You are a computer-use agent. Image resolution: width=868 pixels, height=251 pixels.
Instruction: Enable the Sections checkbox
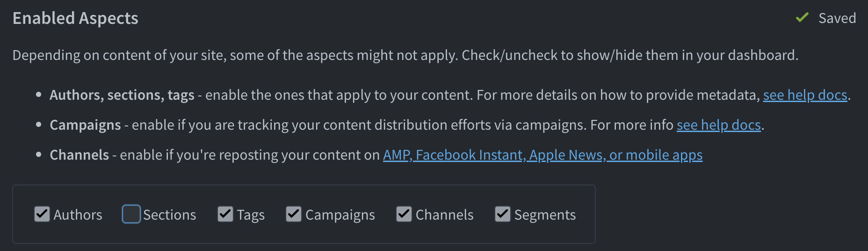pyautogui.click(x=131, y=214)
